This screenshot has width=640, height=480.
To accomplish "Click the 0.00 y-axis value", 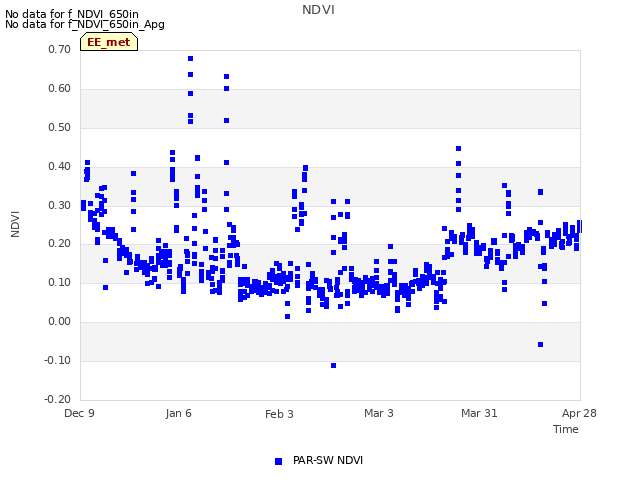I will tap(60, 322).
